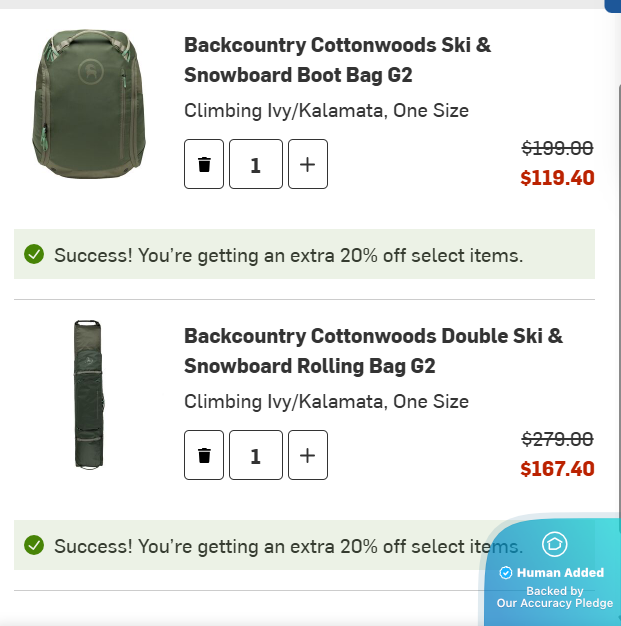Delete the Double Ski Rolling Bag item
This screenshot has height=626, width=621.
coord(204,456)
